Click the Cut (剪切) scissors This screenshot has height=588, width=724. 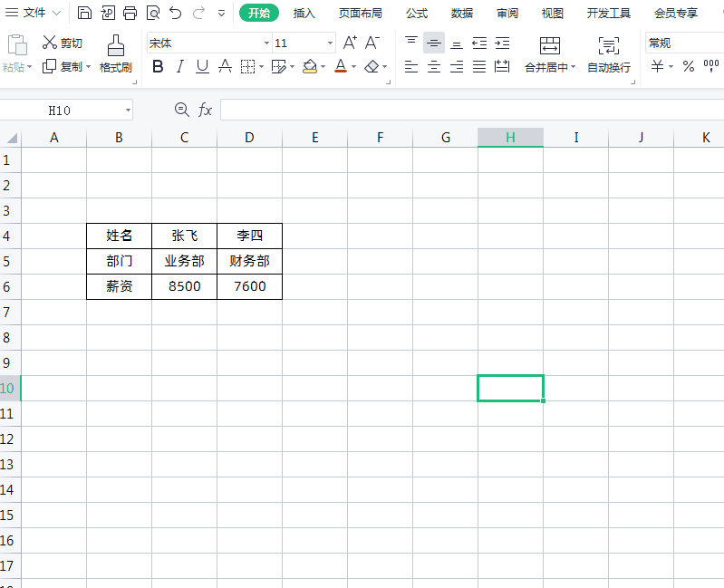(50, 43)
